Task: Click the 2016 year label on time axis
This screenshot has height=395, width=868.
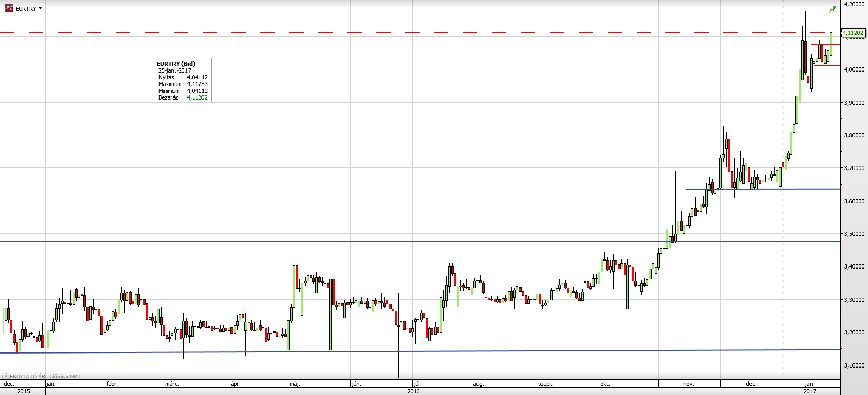Action: pyautogui.click(x=414, y=391)
